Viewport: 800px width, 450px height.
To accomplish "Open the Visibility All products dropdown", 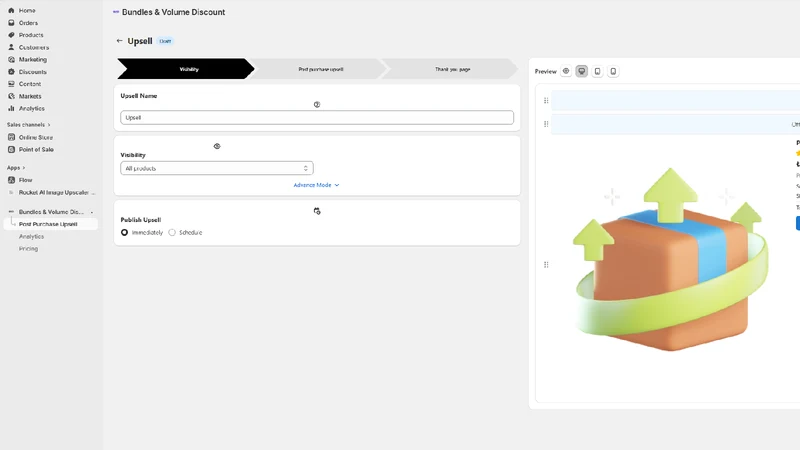I will pyautogui.click(x=217, y=168).
